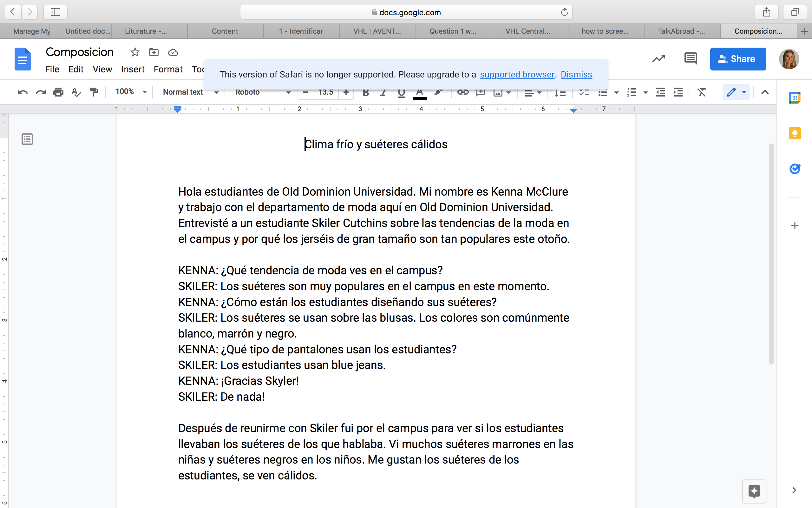Open the Insert menu
812x508 pixels.
(133, 69)
